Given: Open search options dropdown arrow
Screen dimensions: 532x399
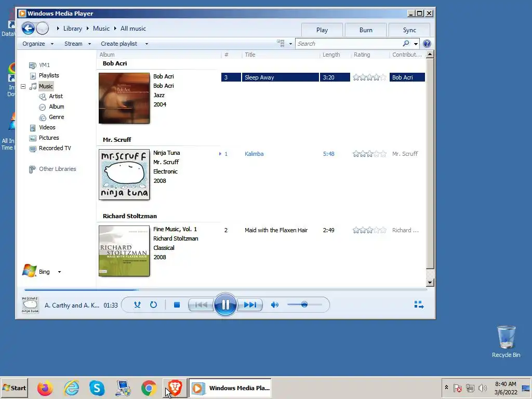Looking at the screenshot, I should click(416, 44).
